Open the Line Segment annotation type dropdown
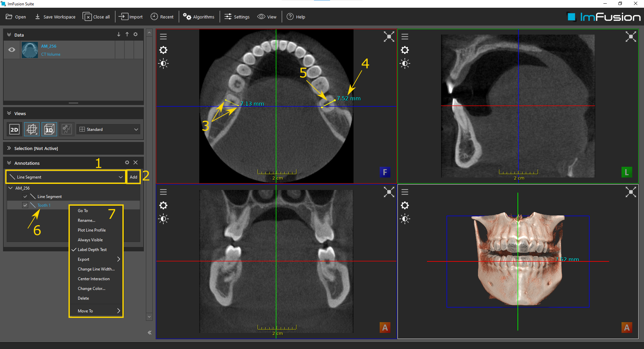 point(66,177)
